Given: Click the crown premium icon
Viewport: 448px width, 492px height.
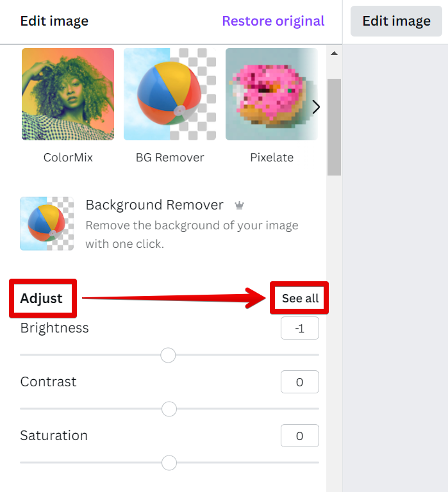Looking at the screenshot, I should point(239,206).
